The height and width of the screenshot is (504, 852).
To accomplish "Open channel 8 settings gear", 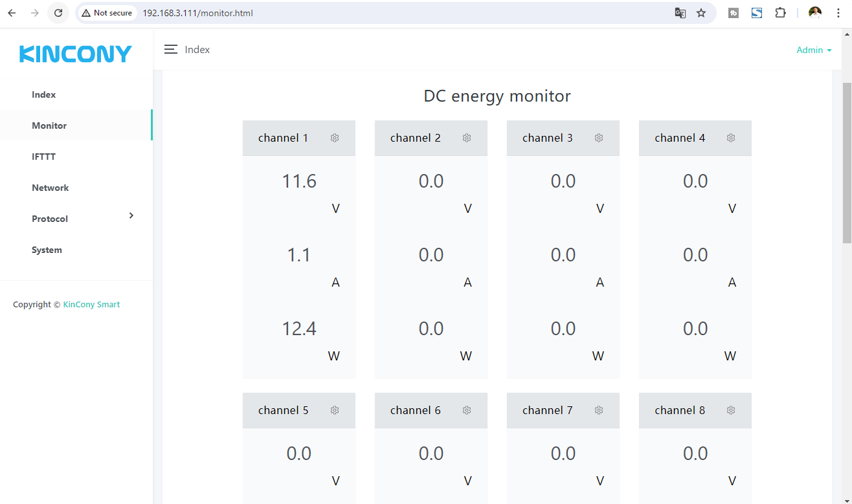I will [x=731, y=410].
